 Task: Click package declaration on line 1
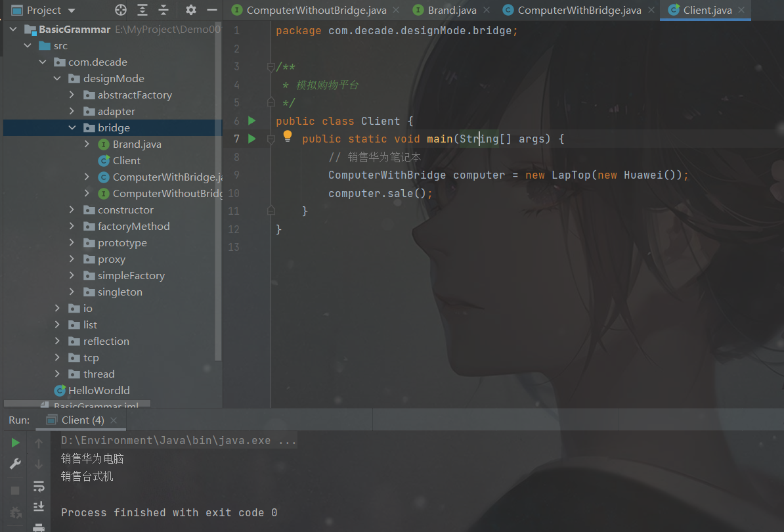[397, 30]
